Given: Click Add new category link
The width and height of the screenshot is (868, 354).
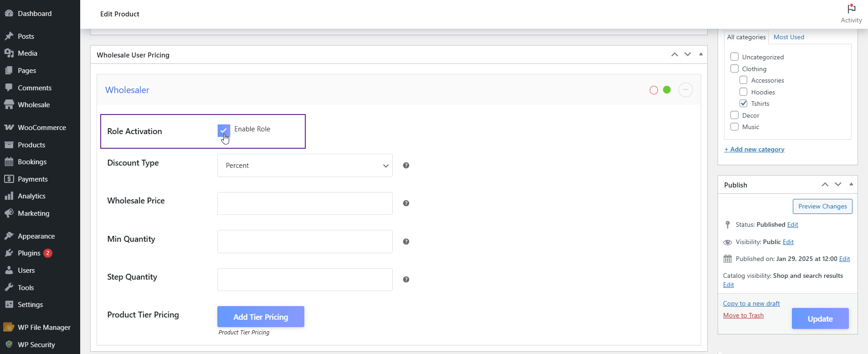Looking at the screenshot, I should coord(754,149).
